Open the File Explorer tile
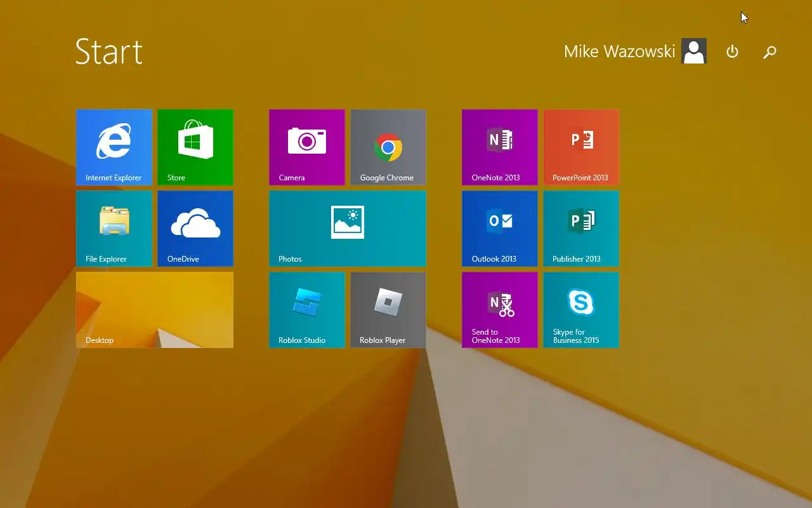 click(x=114, y=229)
